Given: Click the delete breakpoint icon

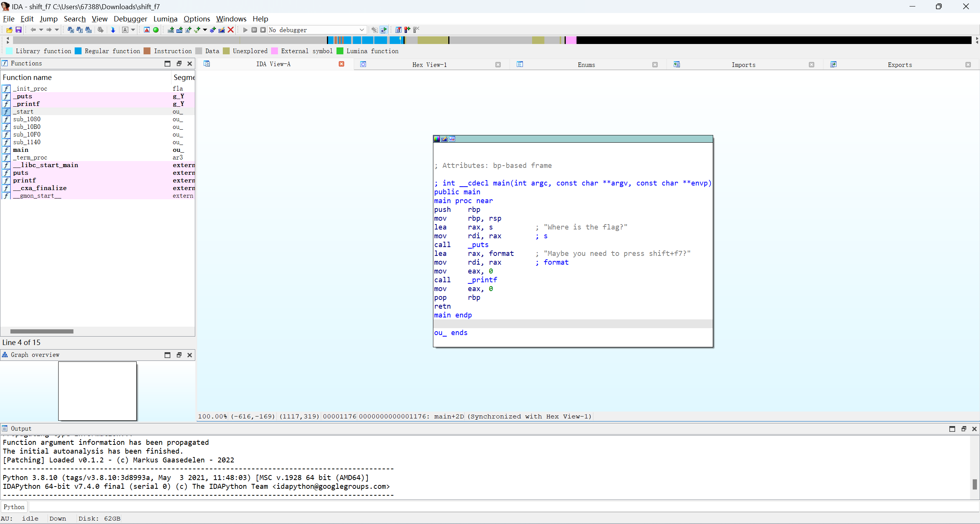Looking at the screenshot, I should point(416,30).
